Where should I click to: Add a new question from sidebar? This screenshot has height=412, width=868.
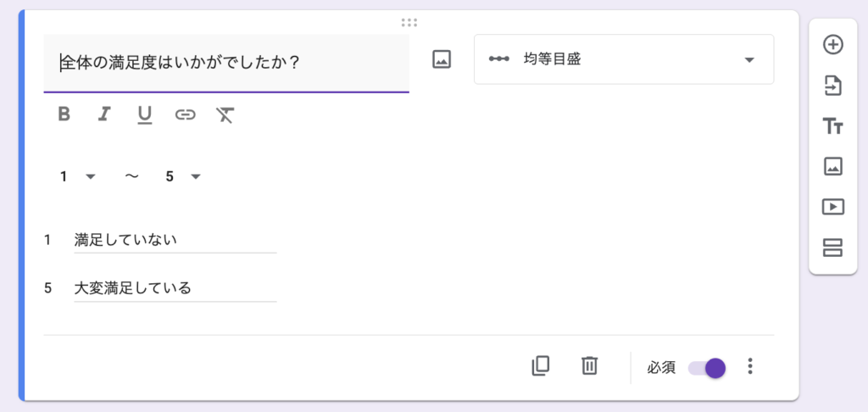pyautogui.click(x=833, y=46)
